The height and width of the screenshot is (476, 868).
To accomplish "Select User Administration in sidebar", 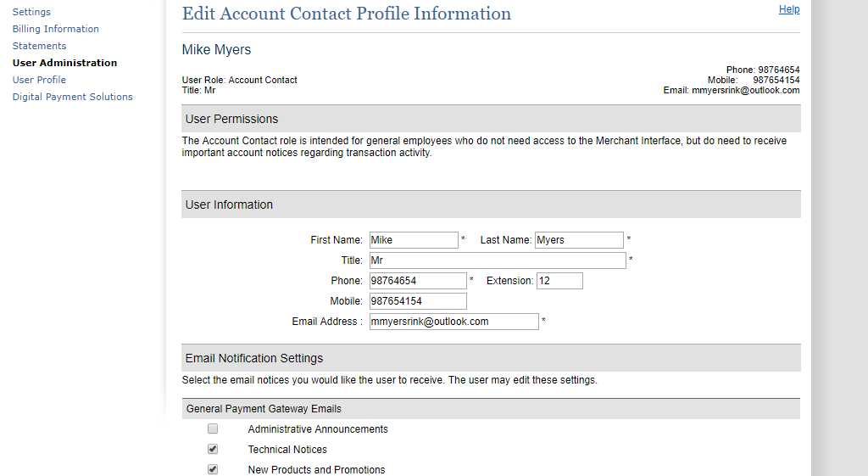I will tap(64, 63).
